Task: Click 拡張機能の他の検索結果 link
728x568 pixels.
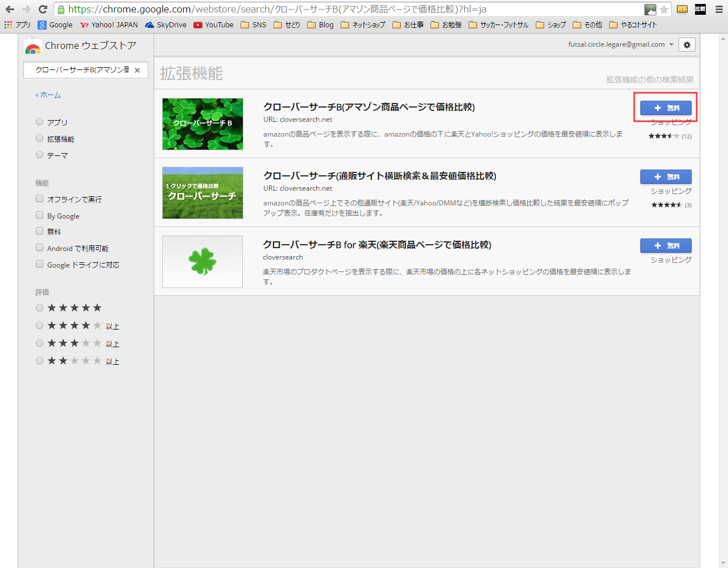Action: [x=650, y=80]
